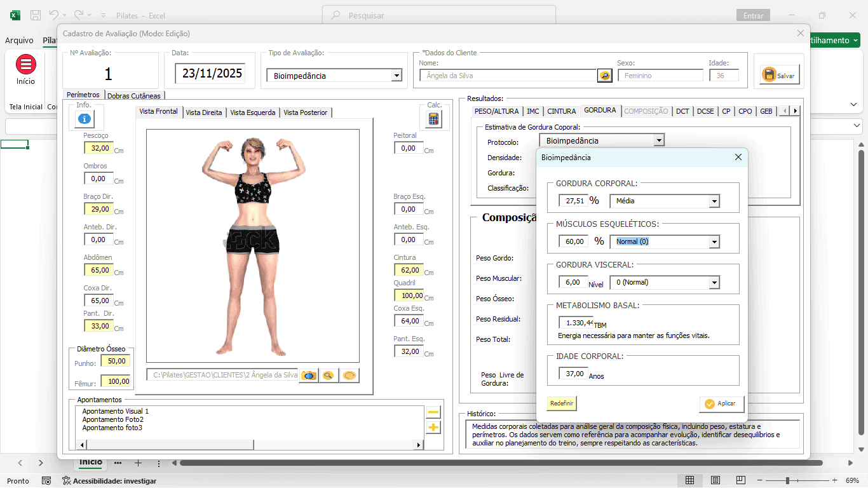This screenshot has width=868, height=488.
Task: Open Gordura Corporal classification dropdown
Action: [714, 201]
